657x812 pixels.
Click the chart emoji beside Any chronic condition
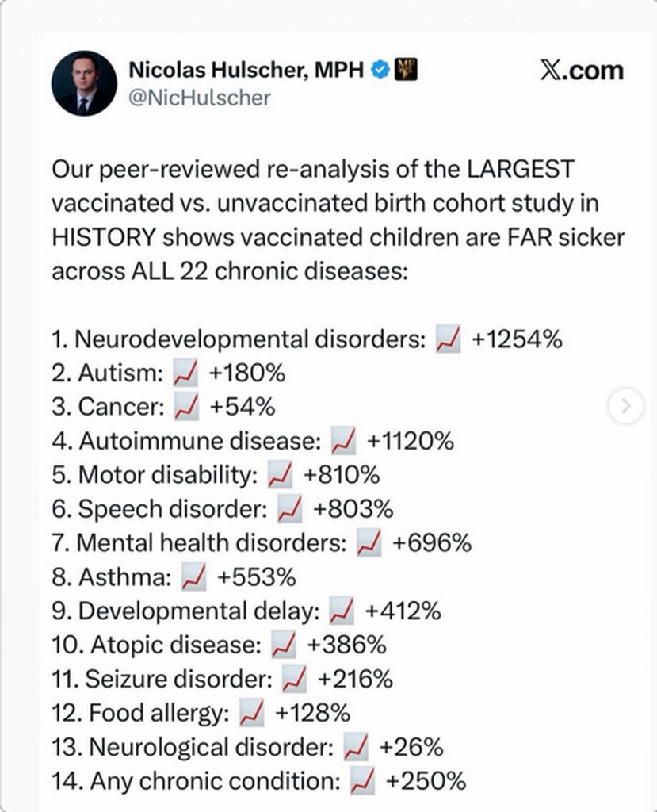362,781
